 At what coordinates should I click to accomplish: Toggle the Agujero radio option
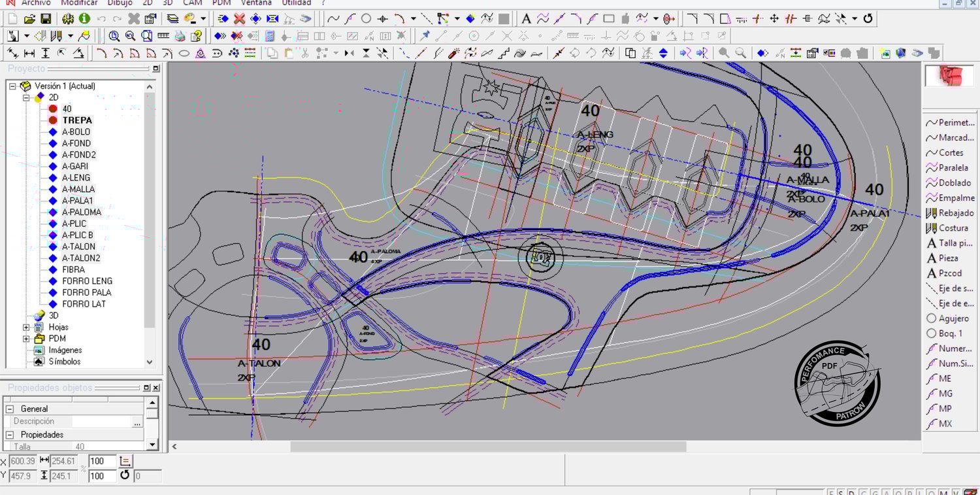[932, 318]
